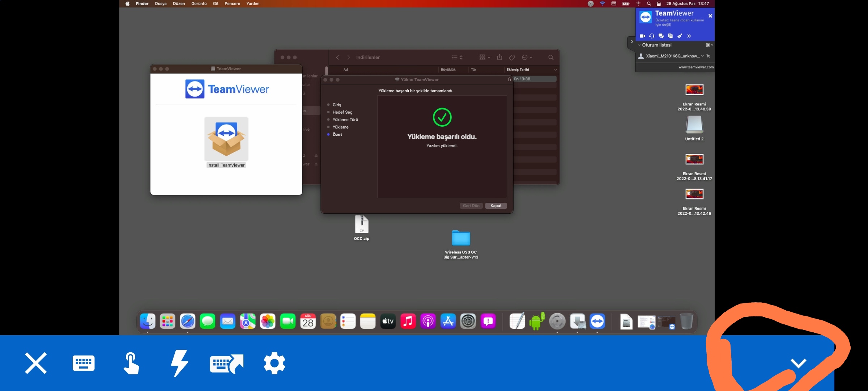Tap the keyboard shortcut arrow icon
The width and height of the screenshot is (868, 391).
click(x=227, y=364)
